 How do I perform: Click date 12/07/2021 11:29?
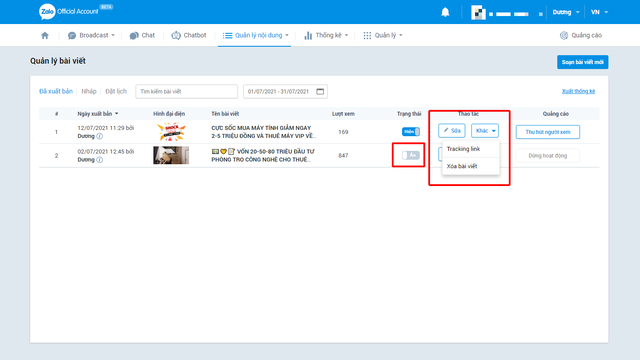[101, 128]
